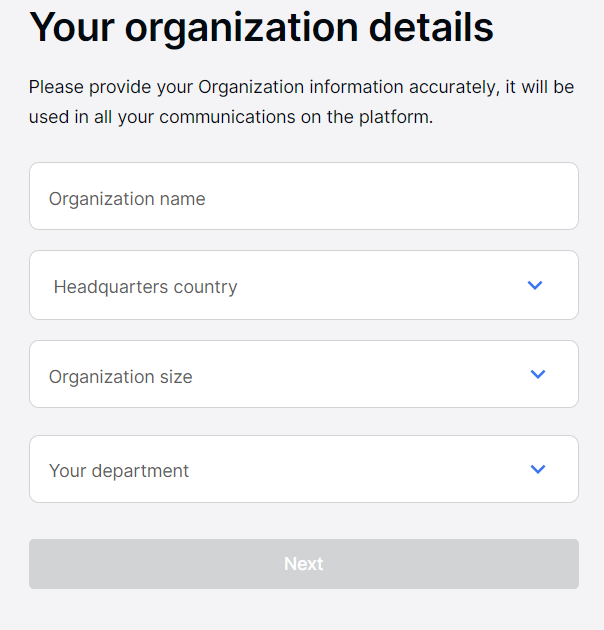604x630 pixels.
Task: Click the 'Organization size' placeholder text
Action: pos(120,377)
